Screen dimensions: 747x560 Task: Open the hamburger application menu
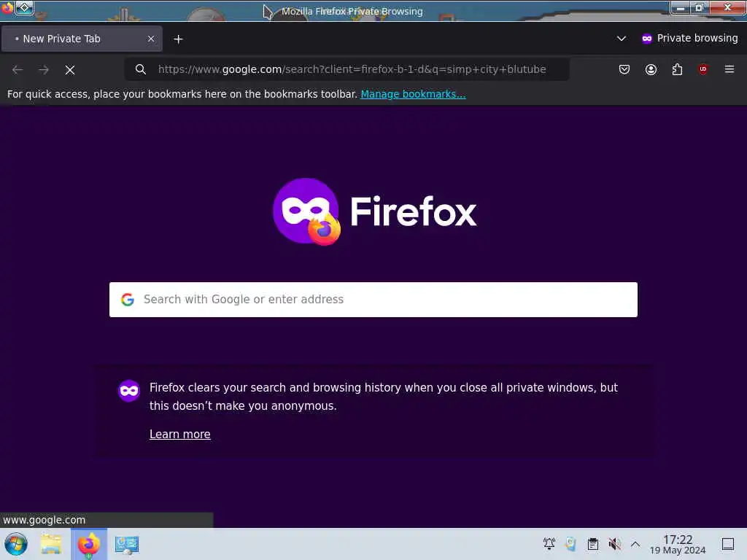coord(729,69)
